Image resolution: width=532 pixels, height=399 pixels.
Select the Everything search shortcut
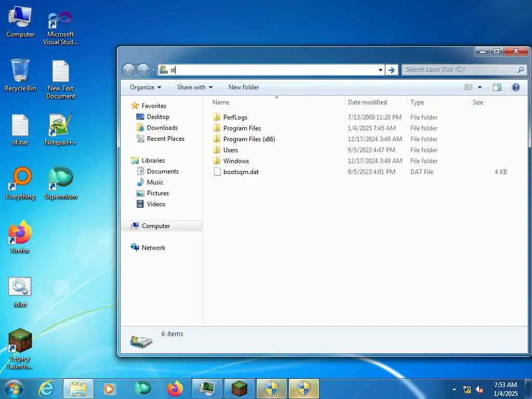(x=20, y=183)
